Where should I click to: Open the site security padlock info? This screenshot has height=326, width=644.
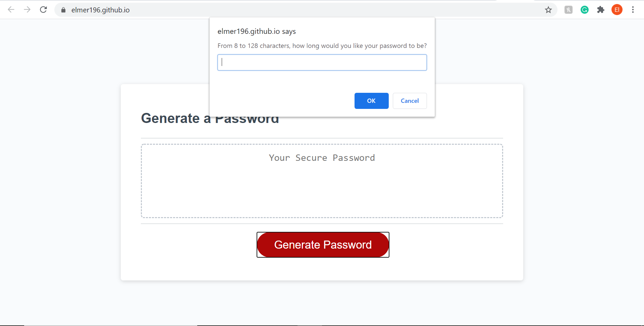click(x=63, y=10)
